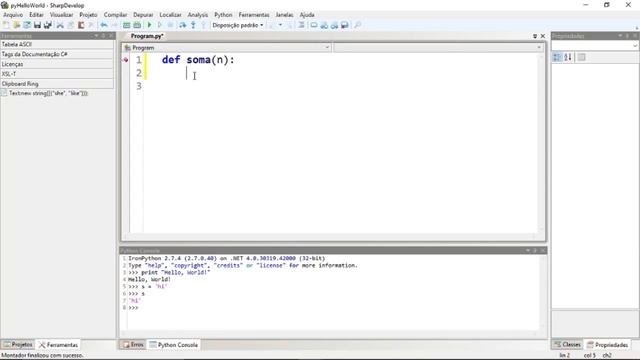The width and height of the screenshot is (640, 360).
Task: Click the console prompt on line 8
Action: click(x=133, y=308)
